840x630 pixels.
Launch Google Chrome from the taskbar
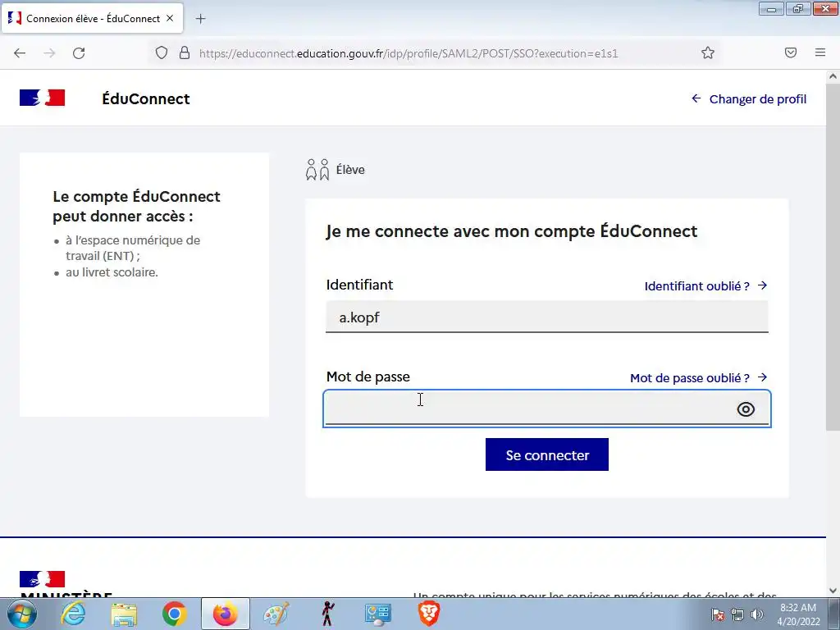coord(174,614)
